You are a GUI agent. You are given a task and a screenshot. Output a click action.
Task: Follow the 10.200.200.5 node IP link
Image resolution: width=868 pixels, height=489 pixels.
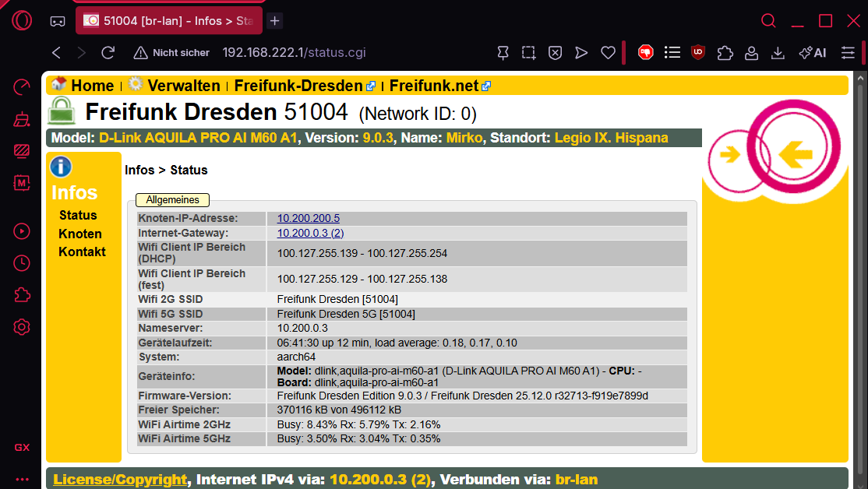coord(309,219)
